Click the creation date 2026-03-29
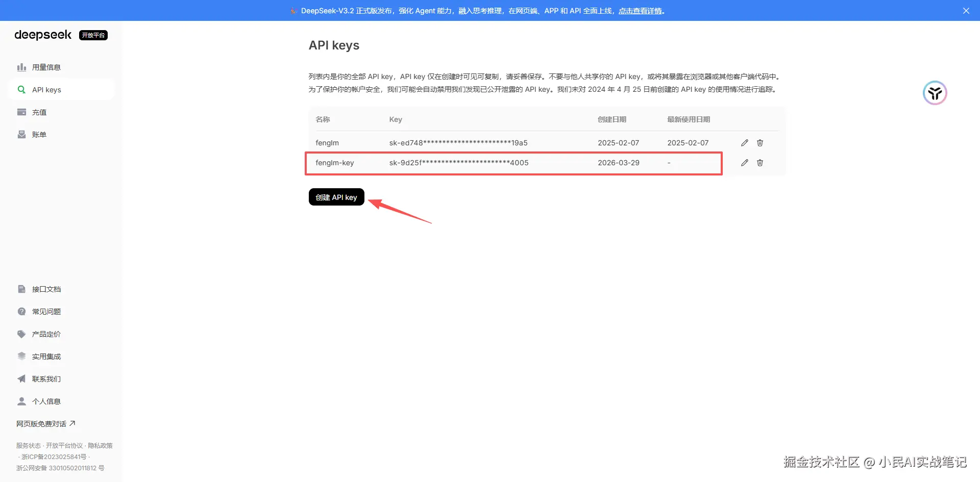Image resolution: width=980 pixels, height=482 pixels. tap(619, 163)
